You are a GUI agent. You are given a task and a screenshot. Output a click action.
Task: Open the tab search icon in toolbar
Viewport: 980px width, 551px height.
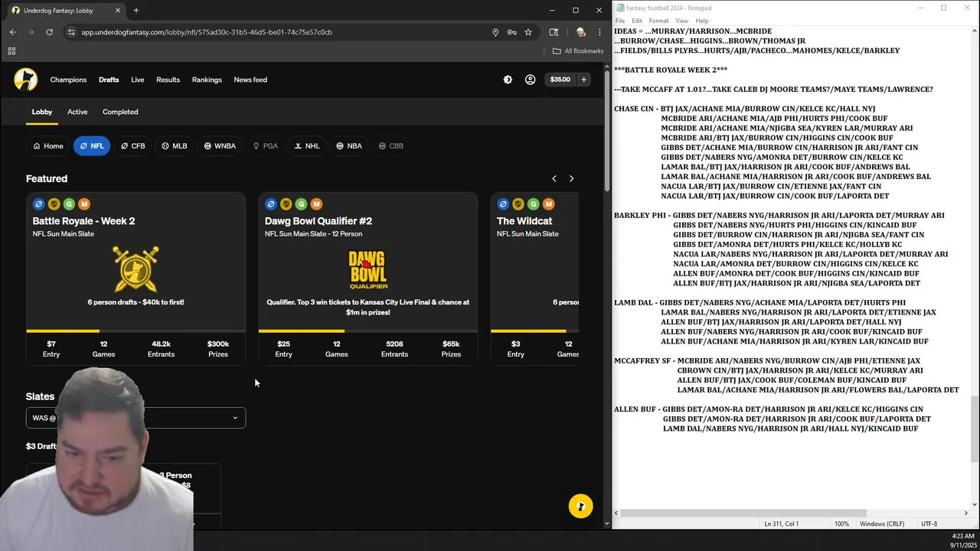(x=554, y=32)
